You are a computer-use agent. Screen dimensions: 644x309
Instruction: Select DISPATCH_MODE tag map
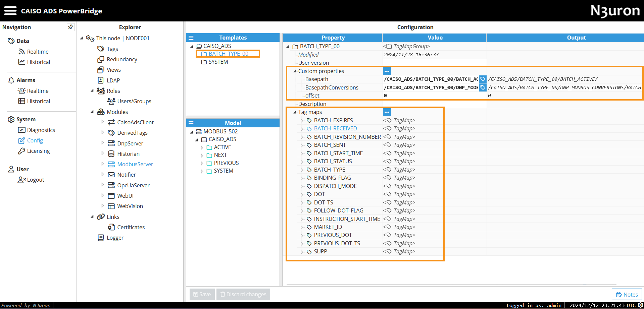point(332,186)
